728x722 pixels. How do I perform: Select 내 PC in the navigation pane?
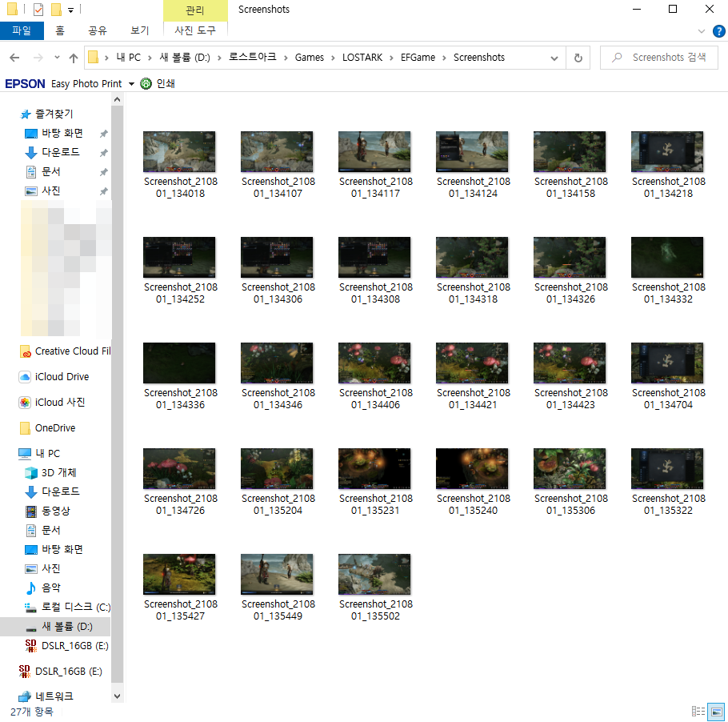pos(39,454)
